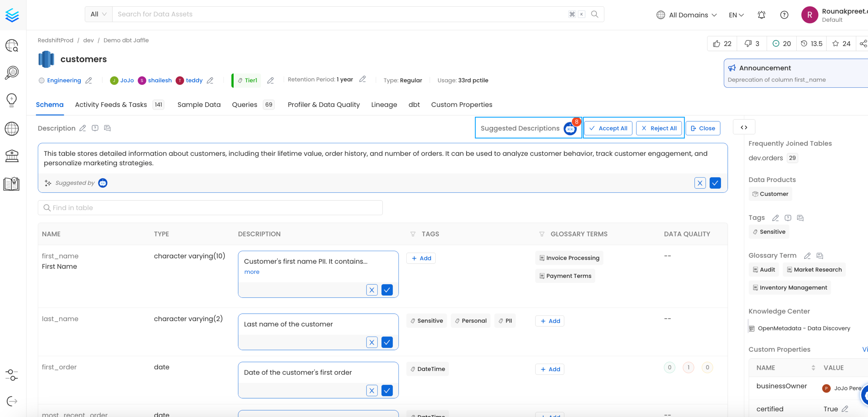Viewport: 868px width, 417px height.
Task: Open the Lineage tab
Action: (384, 105)
